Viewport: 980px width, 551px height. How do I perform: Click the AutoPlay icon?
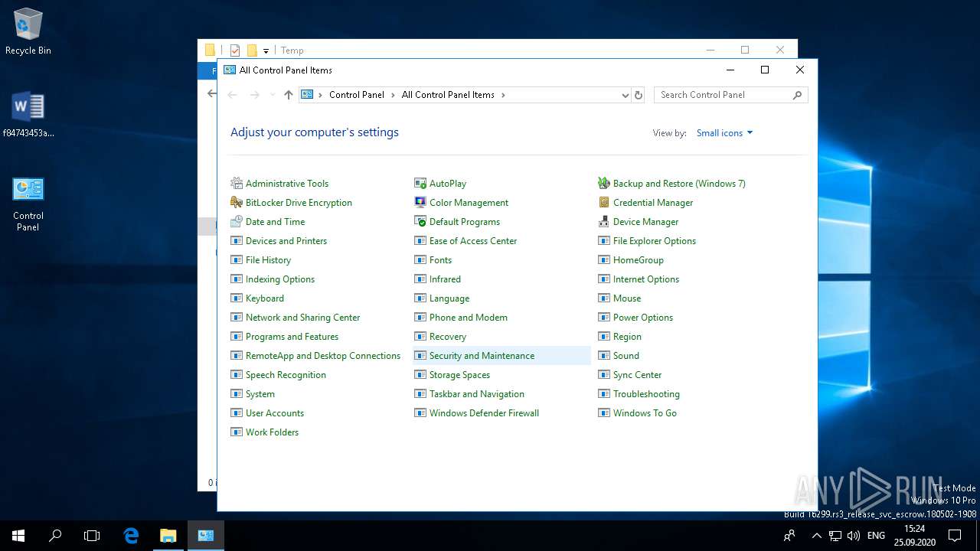coord(420,184)
